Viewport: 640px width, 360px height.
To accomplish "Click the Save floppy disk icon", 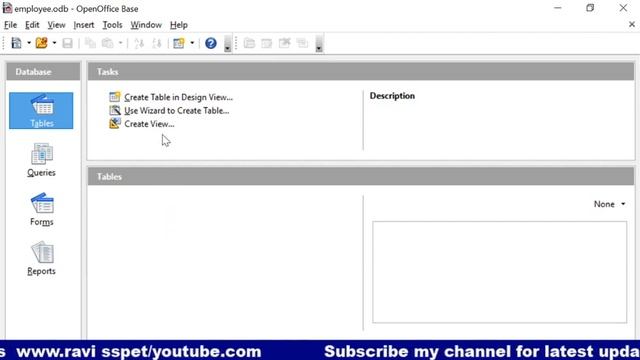I will 67,43.
